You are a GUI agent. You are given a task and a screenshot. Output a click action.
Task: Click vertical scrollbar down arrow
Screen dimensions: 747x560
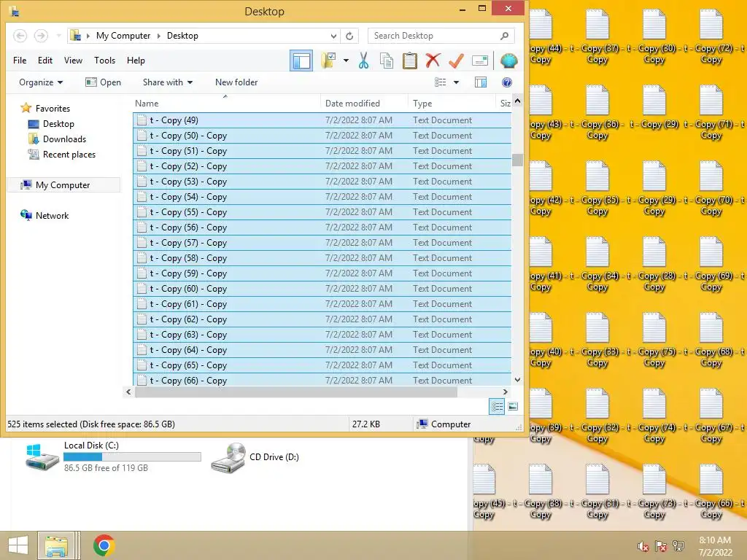click(517, 379)
